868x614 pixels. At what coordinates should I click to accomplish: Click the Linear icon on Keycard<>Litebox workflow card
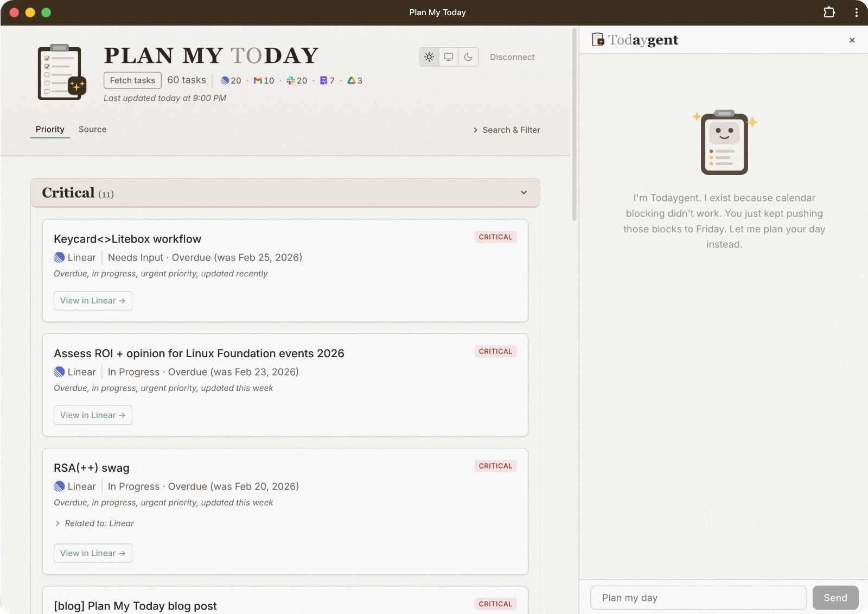click(59, 257)
